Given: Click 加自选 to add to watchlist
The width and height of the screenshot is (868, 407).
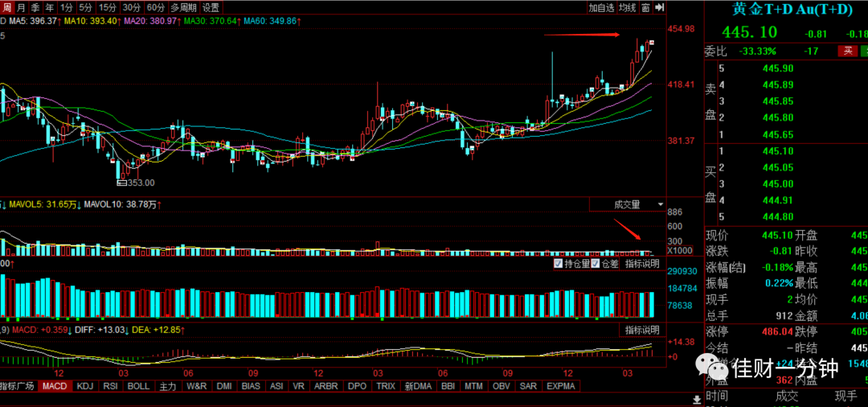Looking at the screenshot, I should coord(601,7).
